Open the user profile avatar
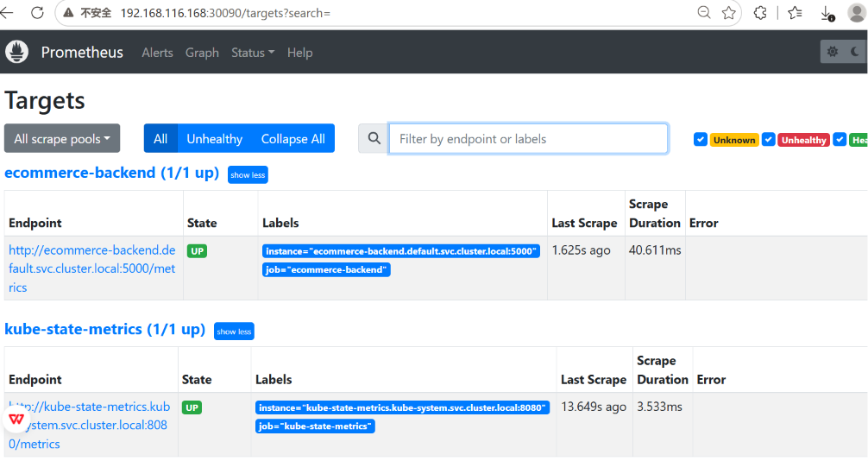 tap(857, 12)
